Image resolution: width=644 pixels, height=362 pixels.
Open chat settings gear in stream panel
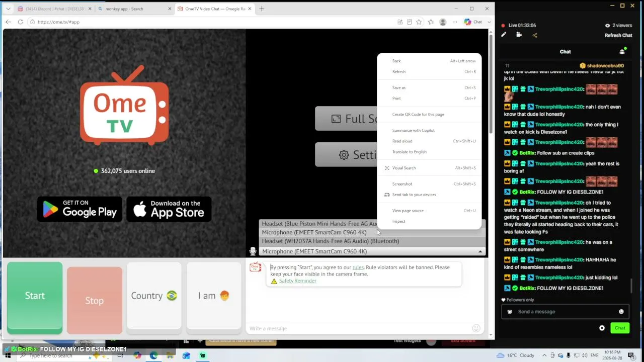click(602, 328)
